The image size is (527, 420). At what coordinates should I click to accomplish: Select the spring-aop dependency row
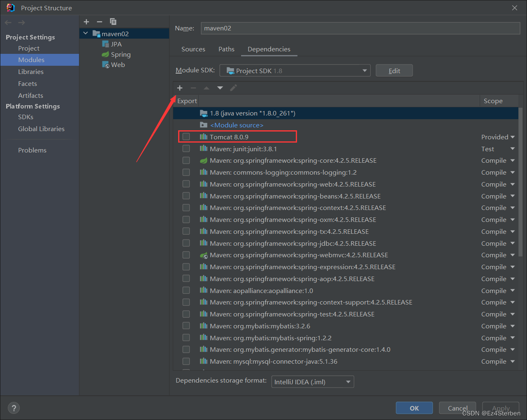[x=346, y=279]
